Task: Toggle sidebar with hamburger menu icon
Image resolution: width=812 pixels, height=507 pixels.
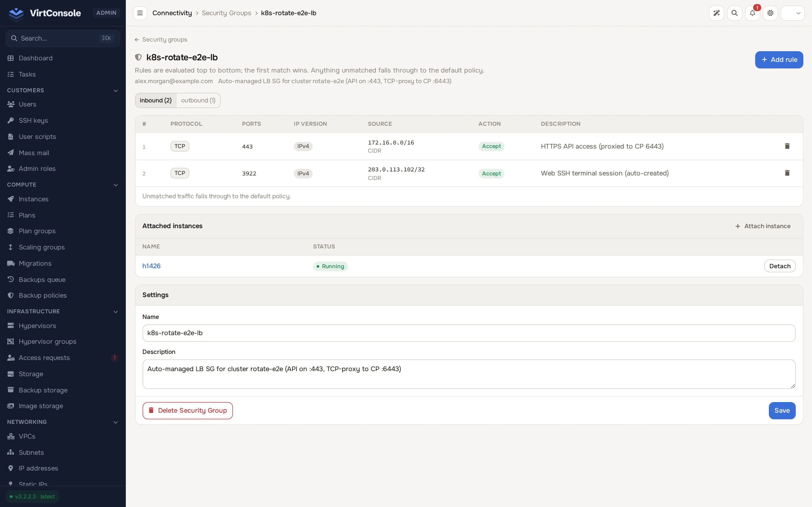Action: pos(140,13)
